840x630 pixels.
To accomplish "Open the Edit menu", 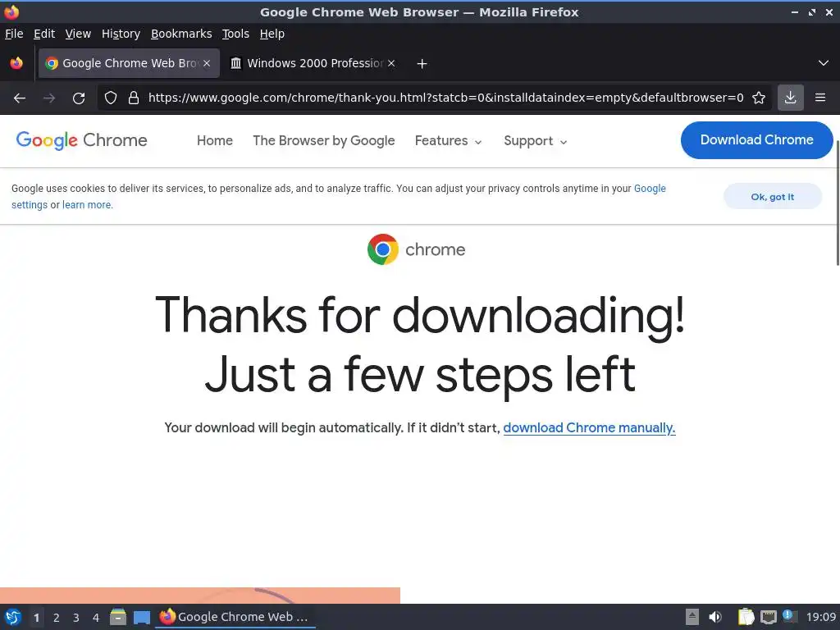I will (44, 34).
